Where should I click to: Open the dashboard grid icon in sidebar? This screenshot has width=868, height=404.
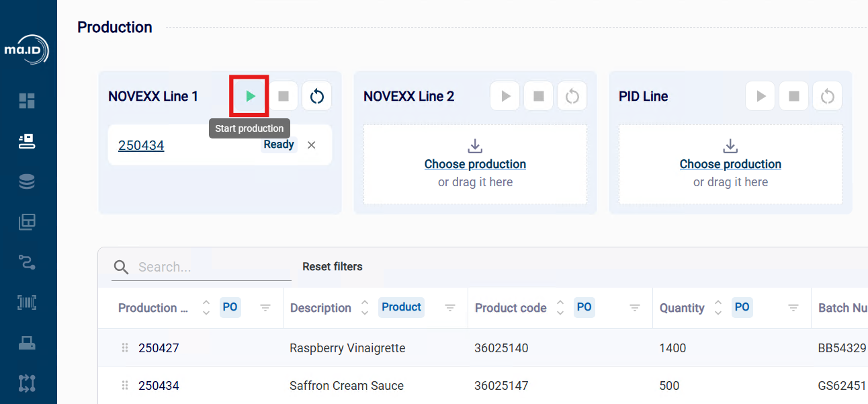click(27, 101)
